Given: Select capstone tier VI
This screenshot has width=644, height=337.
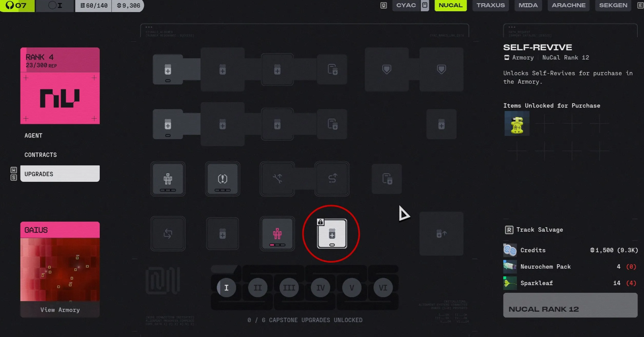Looking at the screenshot, I should click(383, 288).
